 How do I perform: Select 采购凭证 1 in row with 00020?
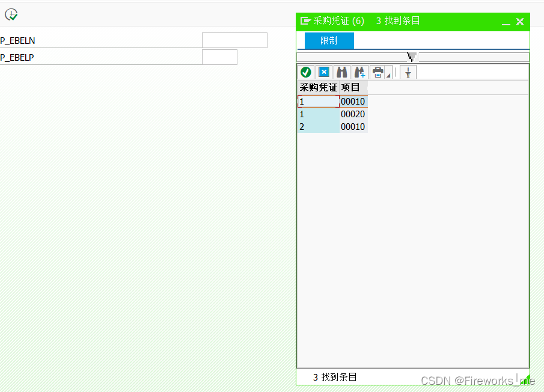318,114
